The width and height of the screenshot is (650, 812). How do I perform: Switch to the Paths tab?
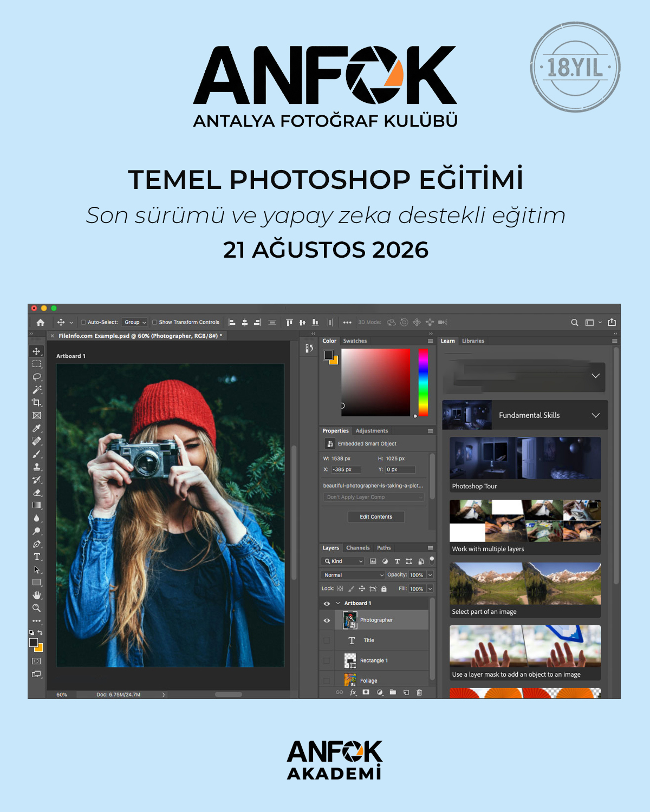[384, 548]
